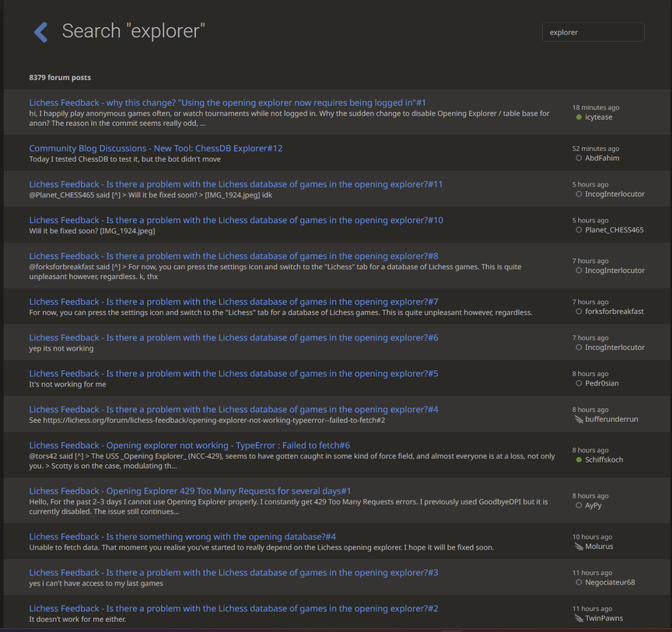Click patron wing icon beside Molurus
This screenshot has width=672, height=632.
tap(579, 546)
